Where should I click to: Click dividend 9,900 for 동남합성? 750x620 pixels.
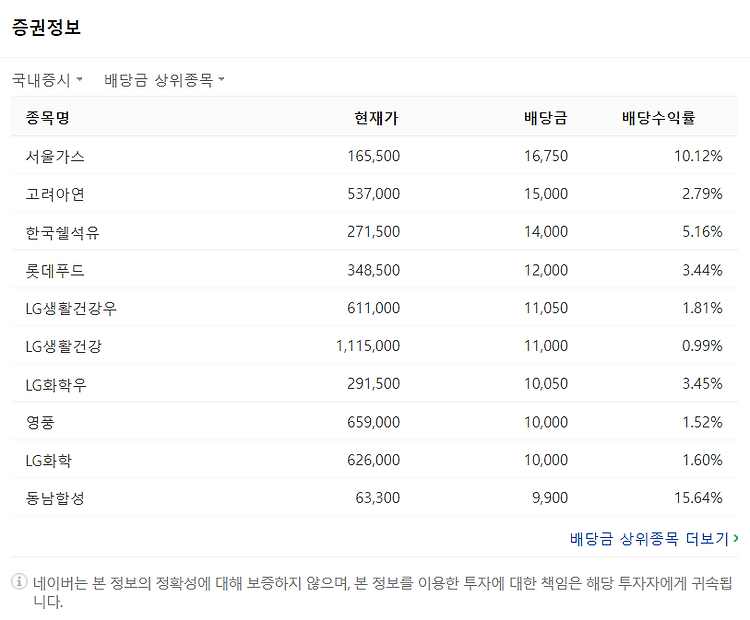[x=550, y=498]
